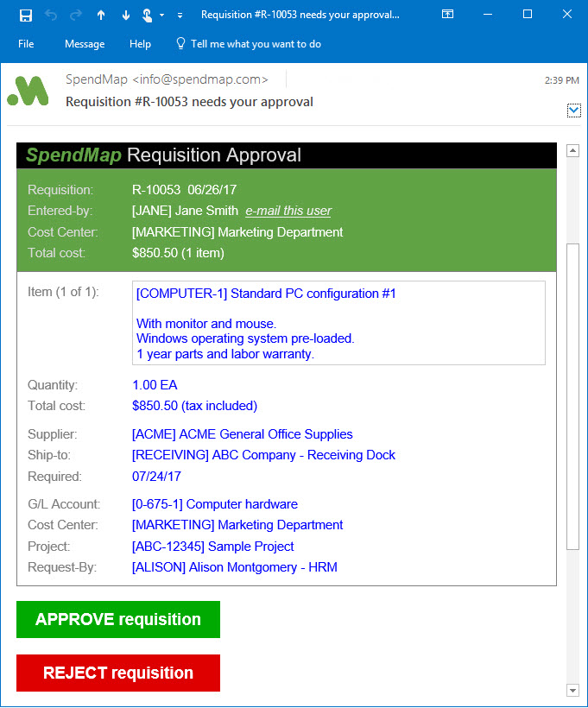Open the File menu
The height and width of the screenshot is (708, 588).
(x=26, y=44)
